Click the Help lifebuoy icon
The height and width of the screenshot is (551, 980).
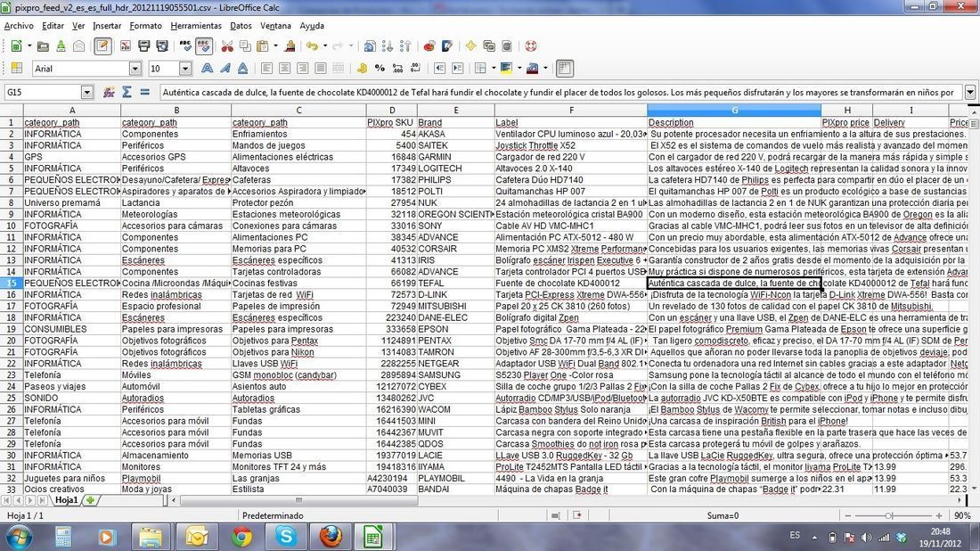coord(531,45)
